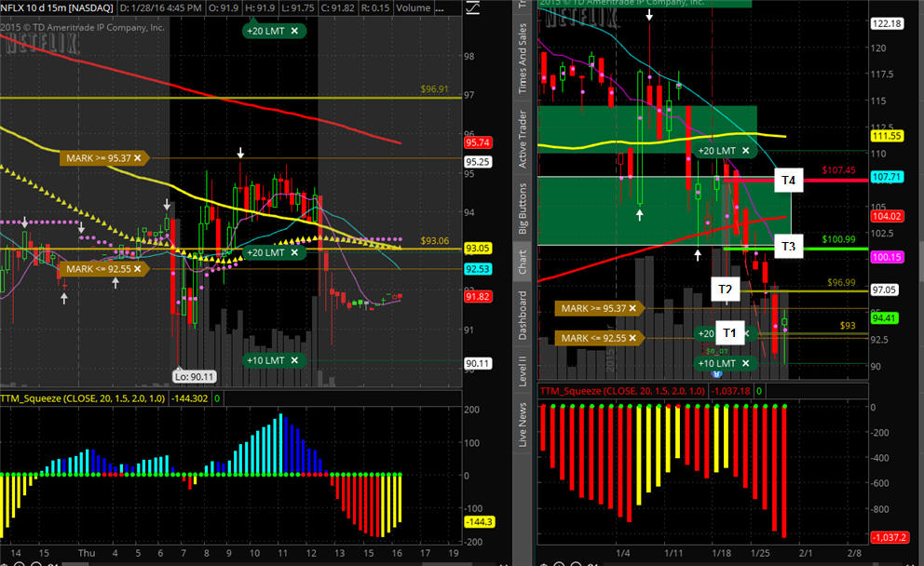
Task: Remove the MARK <= 92.55 alert on right chart
Action: point(632,338)
